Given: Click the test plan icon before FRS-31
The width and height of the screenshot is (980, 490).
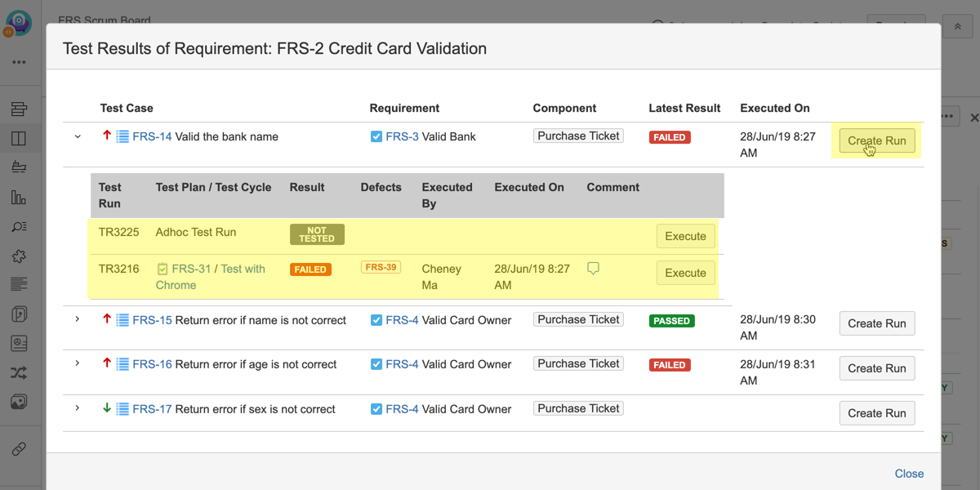Looking at the screenshot, I should point(163,269).
